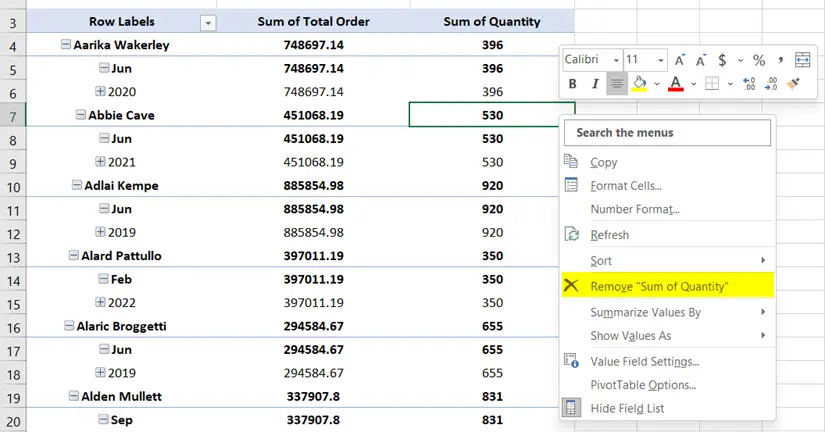Image resolution: width=825 pixels, height=432 pixels.
Task: Open Show Values As submenu
Action: (668, 336)
